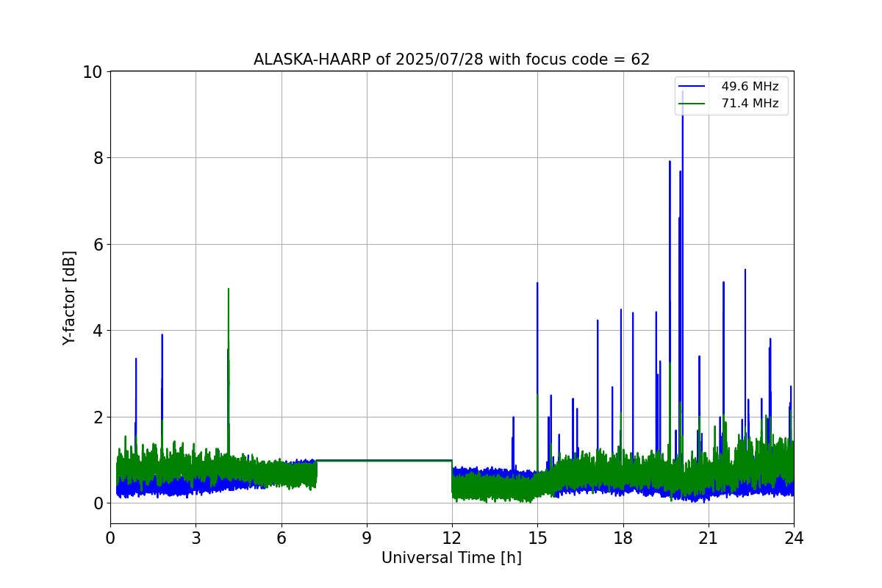Click the x-axis tick label 18
Screen dimensions: 882x588
(x=623, y=538)
